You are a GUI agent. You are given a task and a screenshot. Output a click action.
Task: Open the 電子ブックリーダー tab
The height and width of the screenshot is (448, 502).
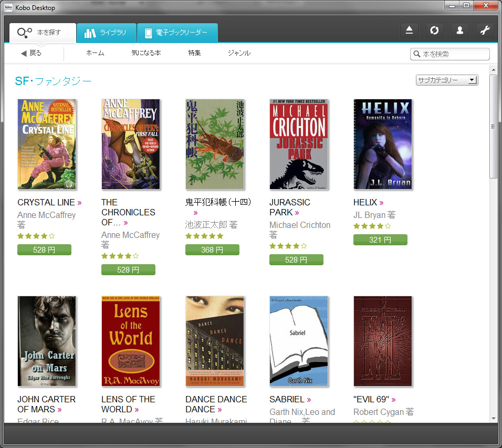coord(177,33)
